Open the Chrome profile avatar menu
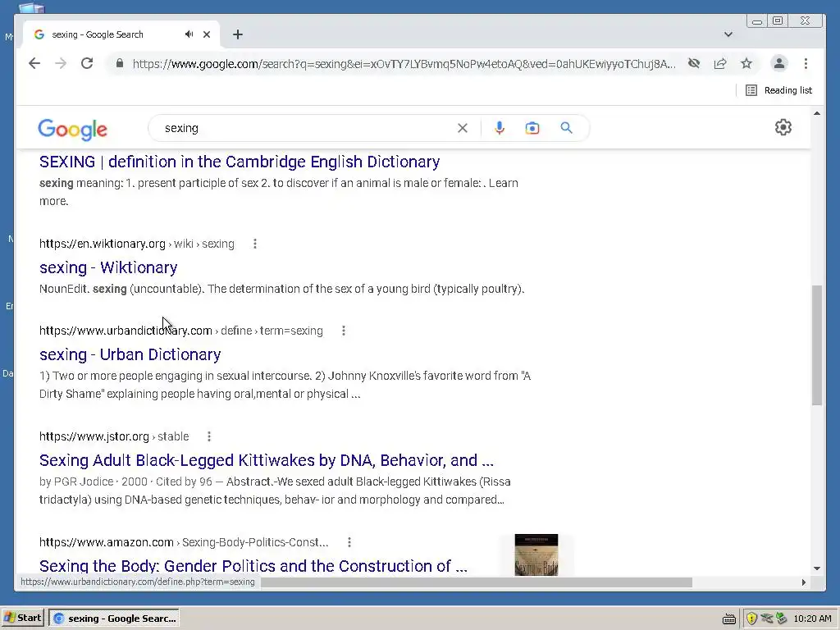 [x=779, y=64]
